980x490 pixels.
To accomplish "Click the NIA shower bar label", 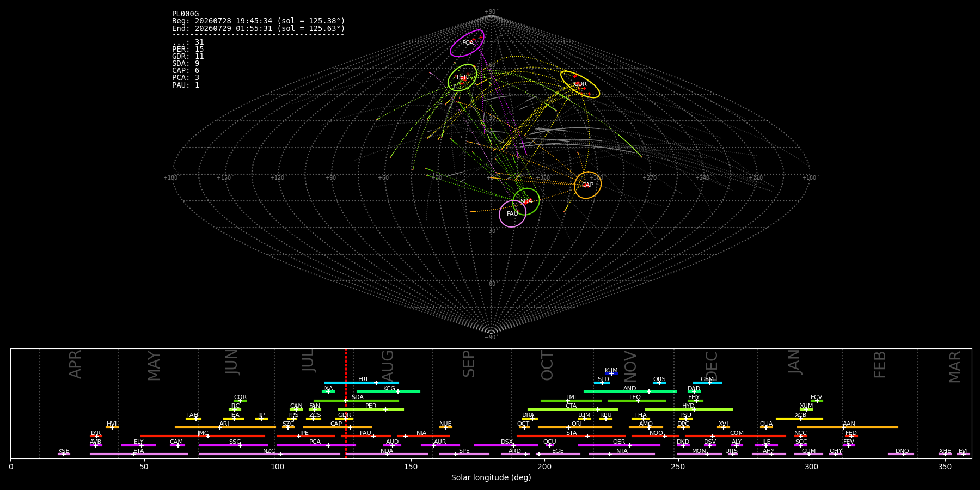I will 421,433.
